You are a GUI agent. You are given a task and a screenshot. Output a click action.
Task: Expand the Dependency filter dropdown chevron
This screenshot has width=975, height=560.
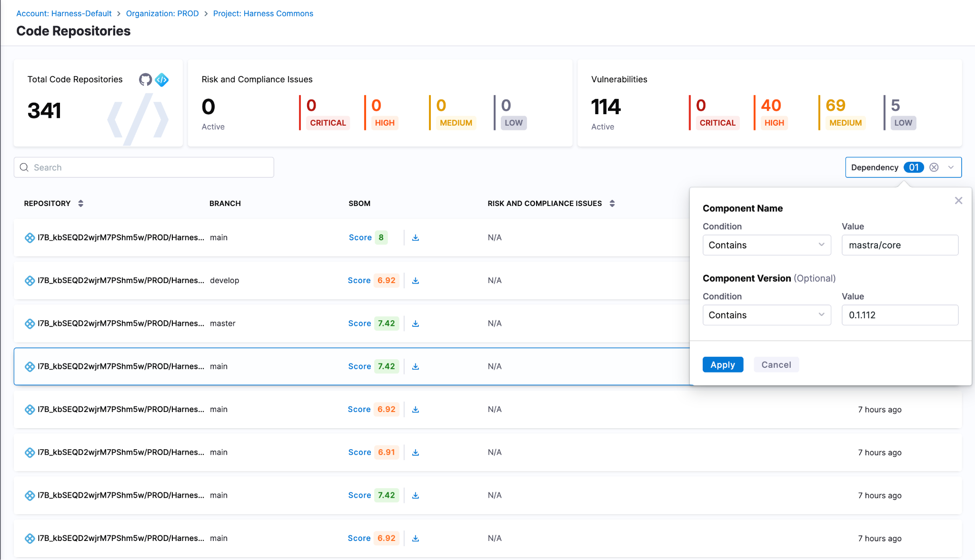tap(951, 167)
